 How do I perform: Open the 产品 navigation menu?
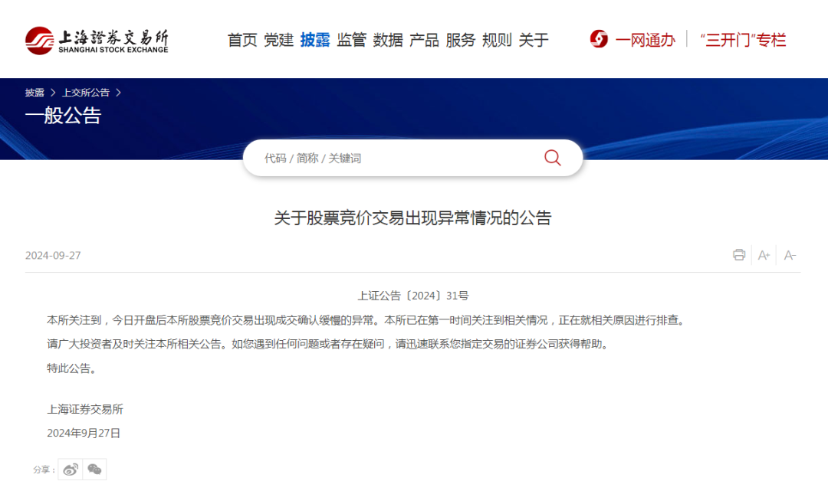(x=424, y=40)
